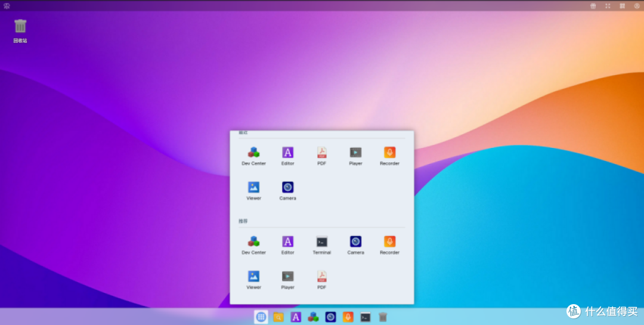Select the 回收站 recycle bin desktop icon
The width and height of the screenshot is (644, 325).
[20, 31]
